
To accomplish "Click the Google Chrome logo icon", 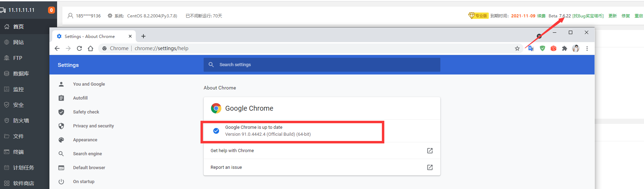I will [216, 108].
